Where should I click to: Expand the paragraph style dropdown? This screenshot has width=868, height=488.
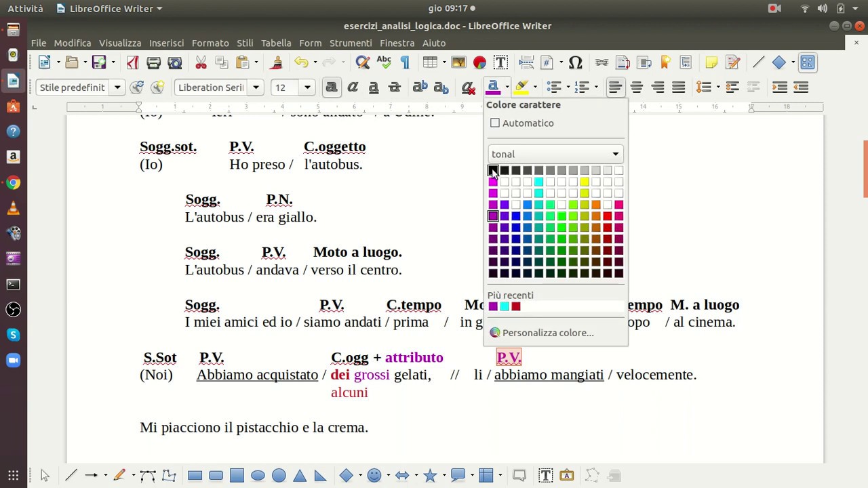tap(117, 87)
